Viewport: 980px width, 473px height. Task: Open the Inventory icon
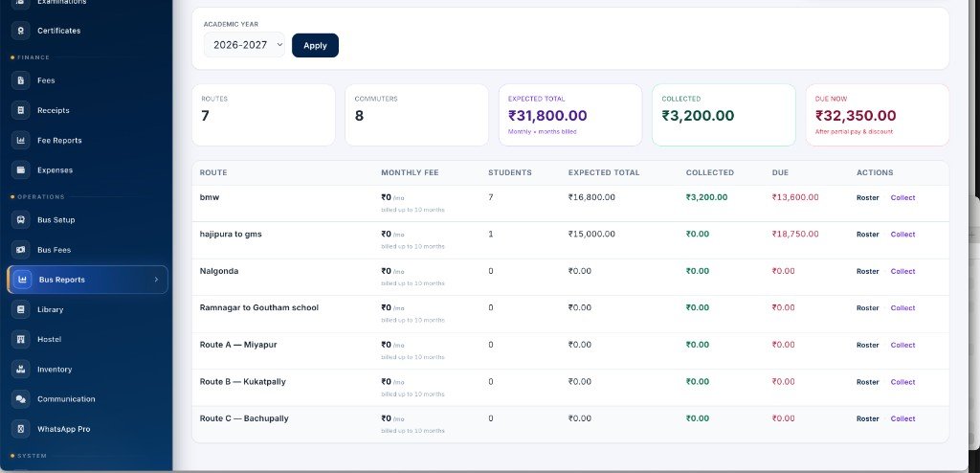21,370
